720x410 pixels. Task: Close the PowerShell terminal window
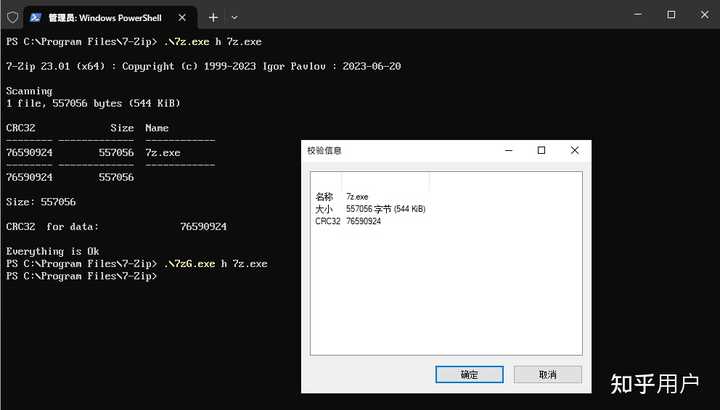click(704, 15)
